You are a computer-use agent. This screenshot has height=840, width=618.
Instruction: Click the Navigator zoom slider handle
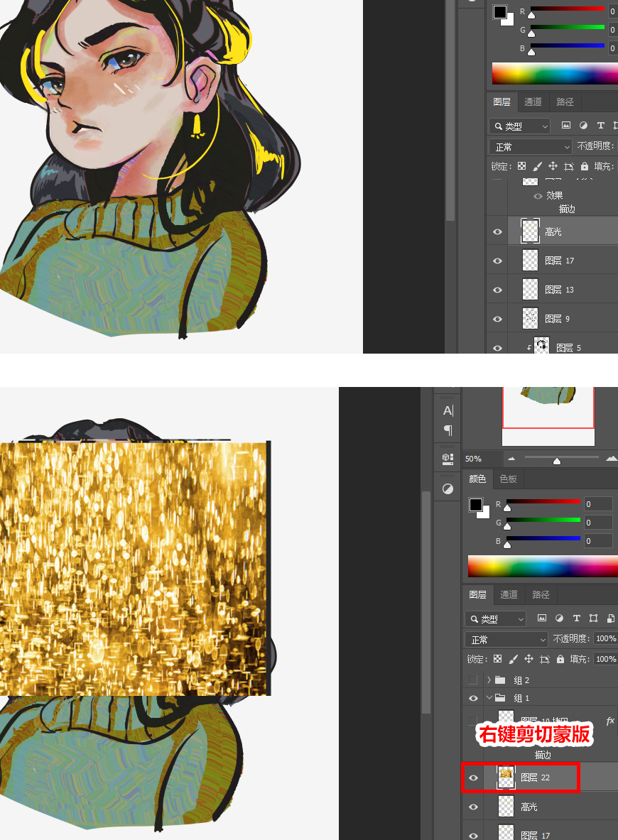[557, 461]
